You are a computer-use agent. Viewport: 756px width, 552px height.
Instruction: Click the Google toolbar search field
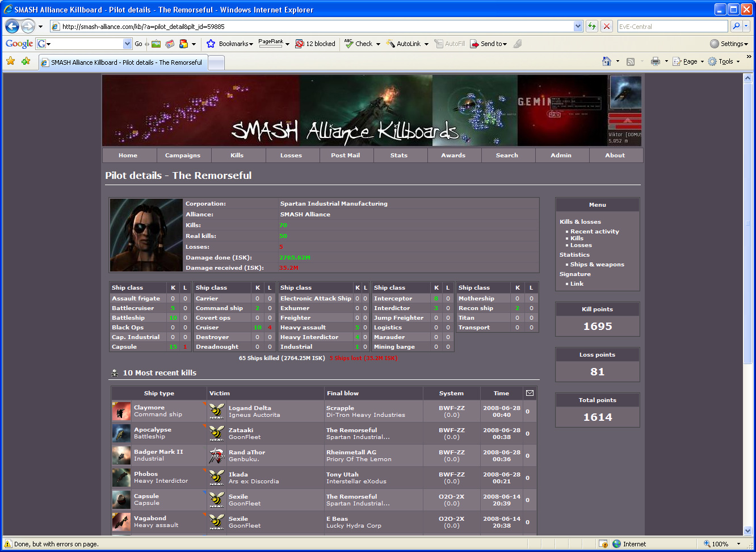point(84,44)
